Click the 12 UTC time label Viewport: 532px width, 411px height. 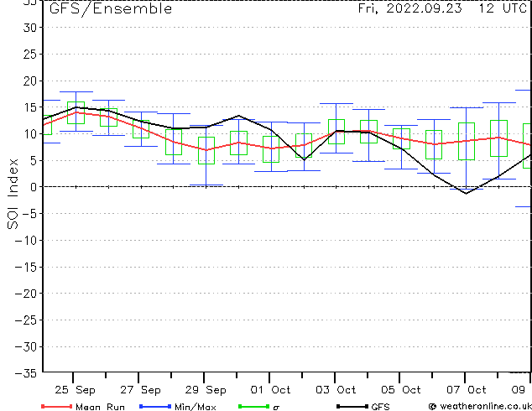(x=503, y=8)
